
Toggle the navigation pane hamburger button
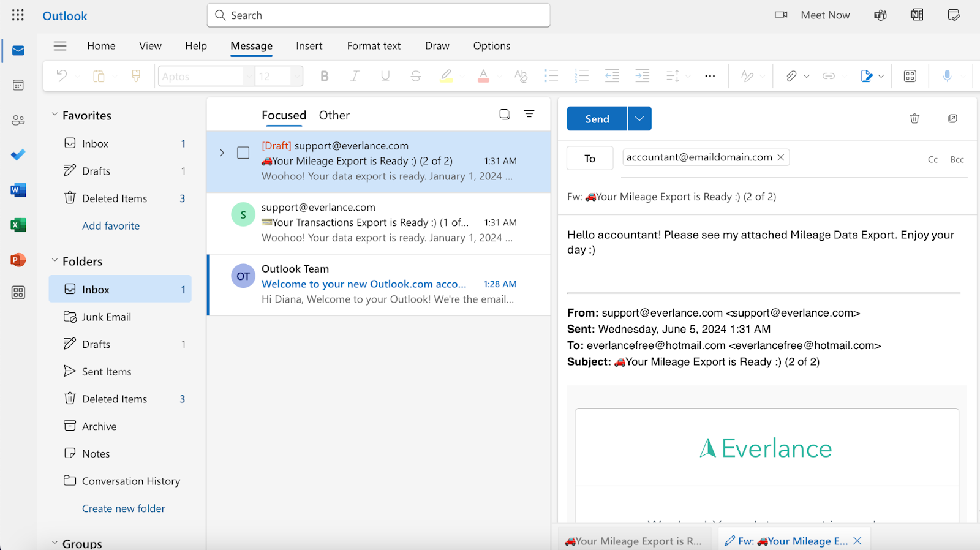(x=60, y=46)
